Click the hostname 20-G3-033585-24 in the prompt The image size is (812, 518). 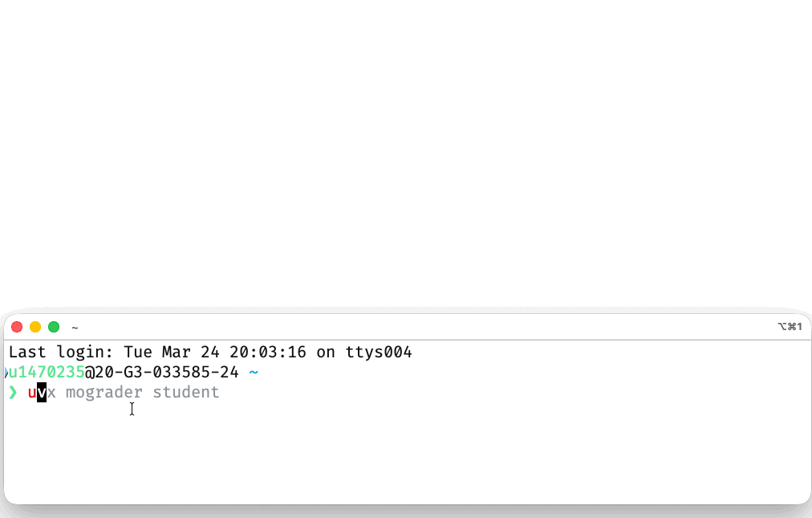(x=164, y=372)
